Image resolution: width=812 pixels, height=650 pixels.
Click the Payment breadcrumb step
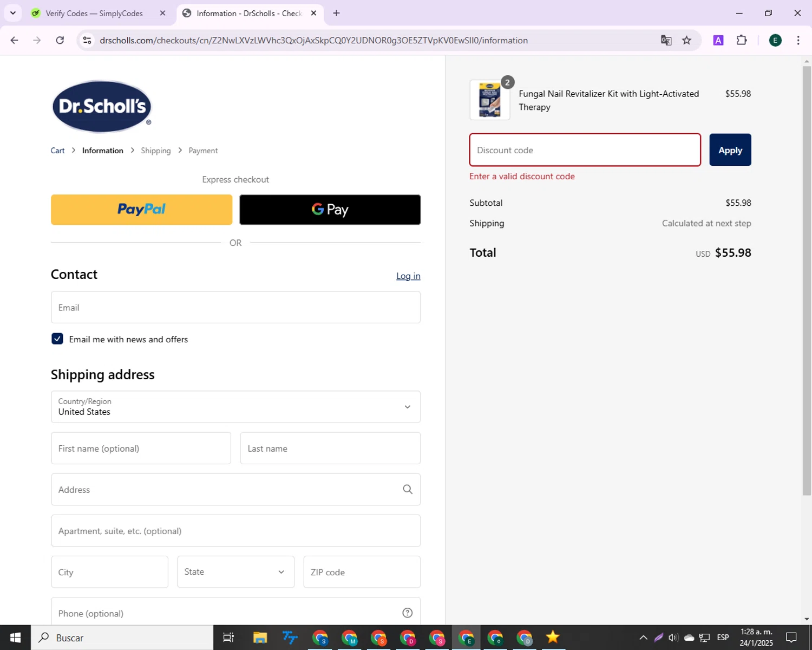click(x=203, y=151)
